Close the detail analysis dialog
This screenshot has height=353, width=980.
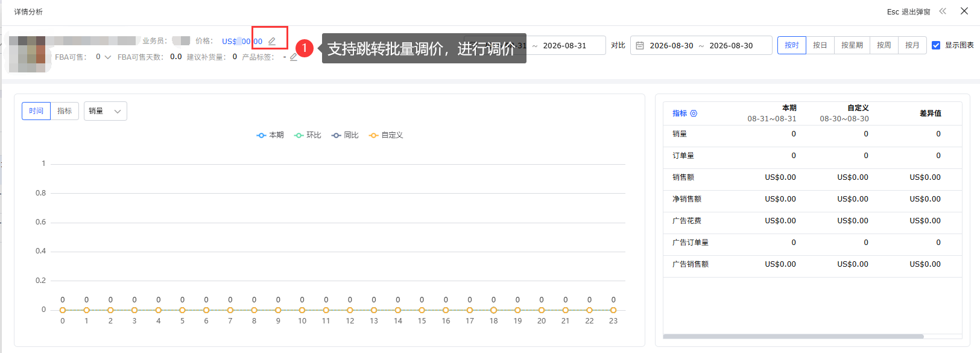click(964, 11)
